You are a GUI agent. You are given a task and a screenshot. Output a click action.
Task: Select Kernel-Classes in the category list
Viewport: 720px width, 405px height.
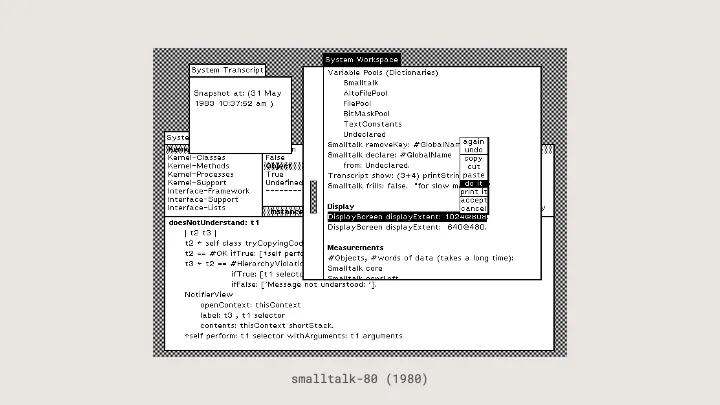coord(196,158)
